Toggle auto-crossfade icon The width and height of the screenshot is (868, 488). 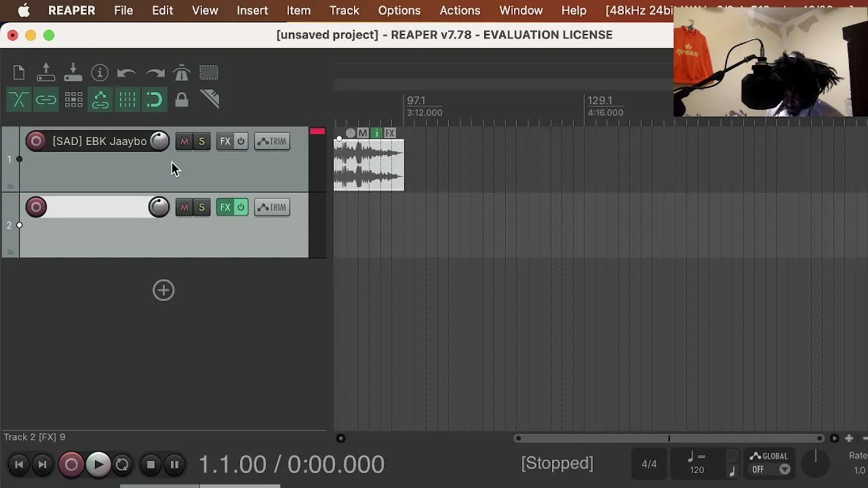pos(19,100)
